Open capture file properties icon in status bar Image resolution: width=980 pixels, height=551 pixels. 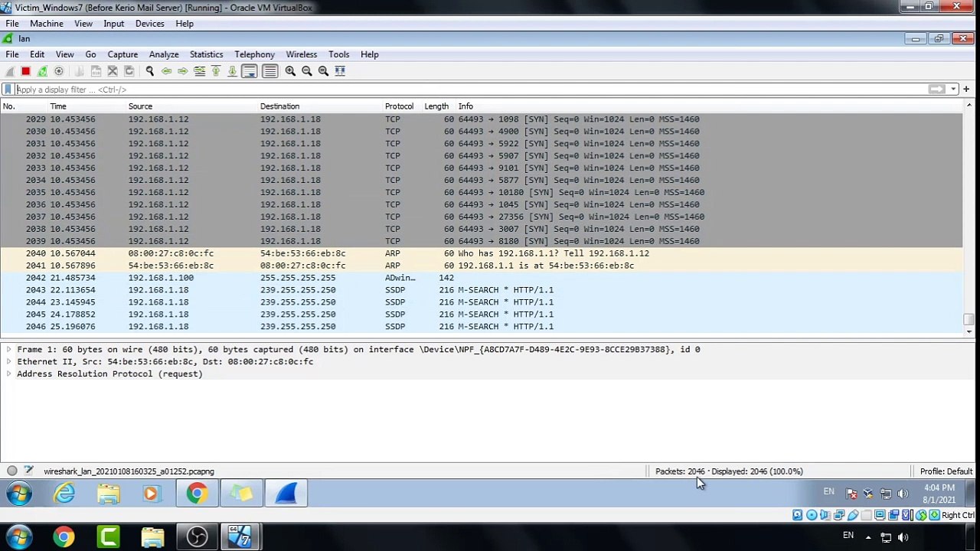pos(28,471)
